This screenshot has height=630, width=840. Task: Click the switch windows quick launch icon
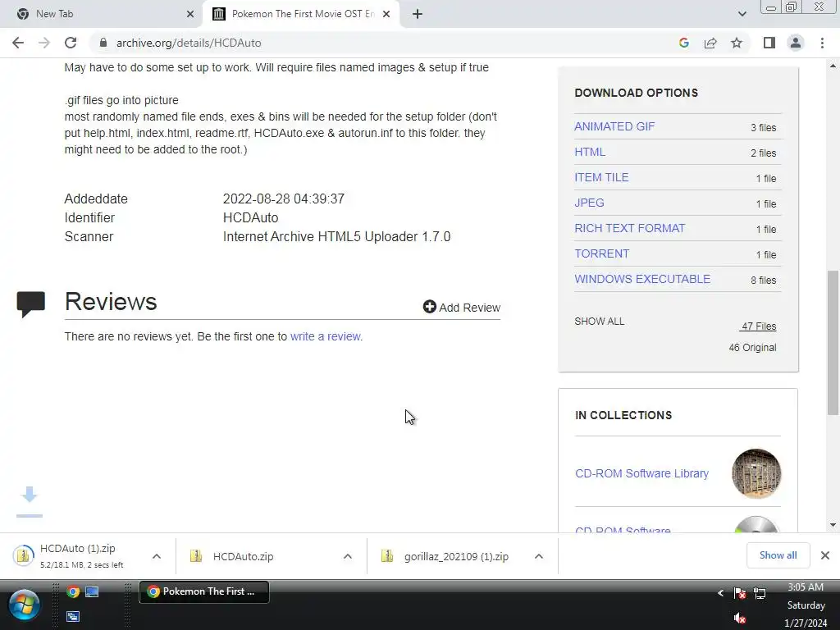click(73, 616)
